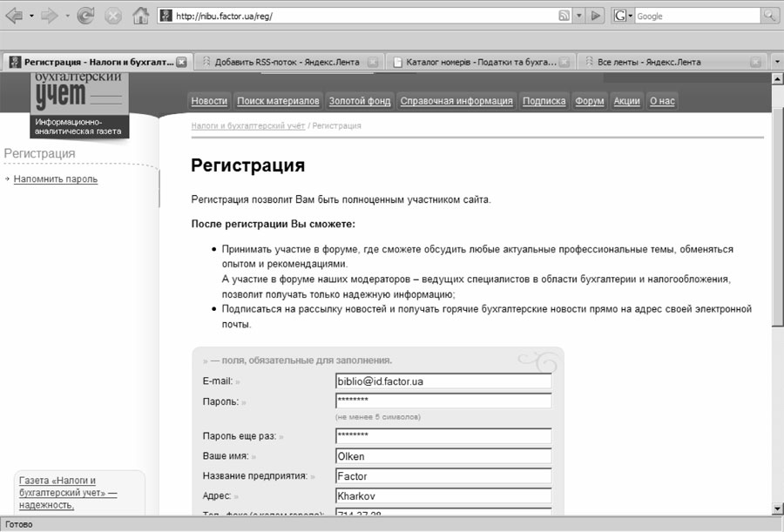Click the Напомнить пароль link
The height and width of the screenshot is (532, 784).
pos(56,179)
